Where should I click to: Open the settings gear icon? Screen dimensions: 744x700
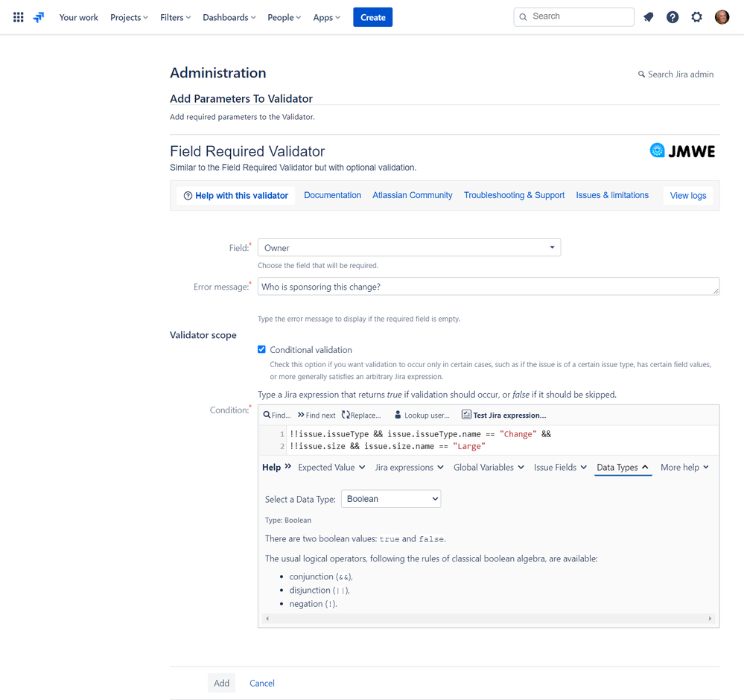coord(696,18)
